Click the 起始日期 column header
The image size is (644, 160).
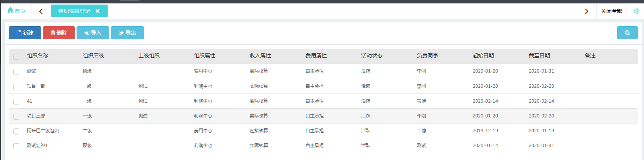[483, 55]
